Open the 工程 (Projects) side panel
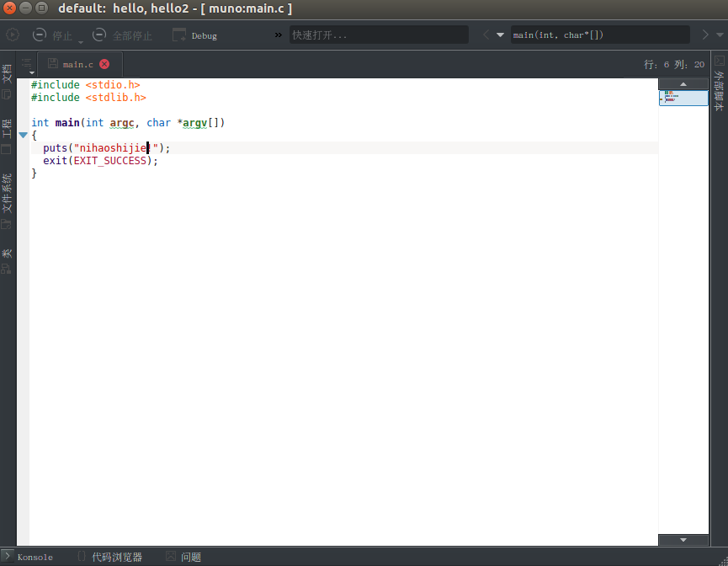The height and width of the screenshot is (566, 728). tap(7, 136)
